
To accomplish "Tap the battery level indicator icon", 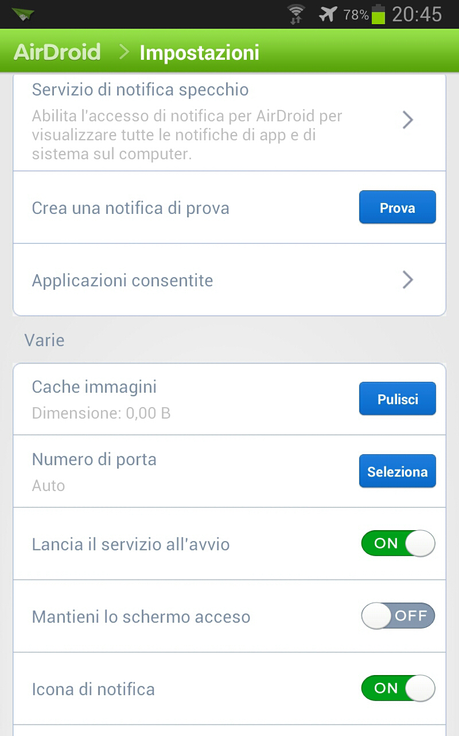I will tap(378, 14).
